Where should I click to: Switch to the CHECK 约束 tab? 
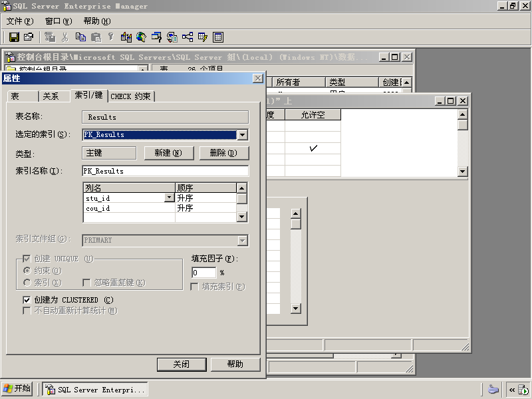tap(130, 96)
